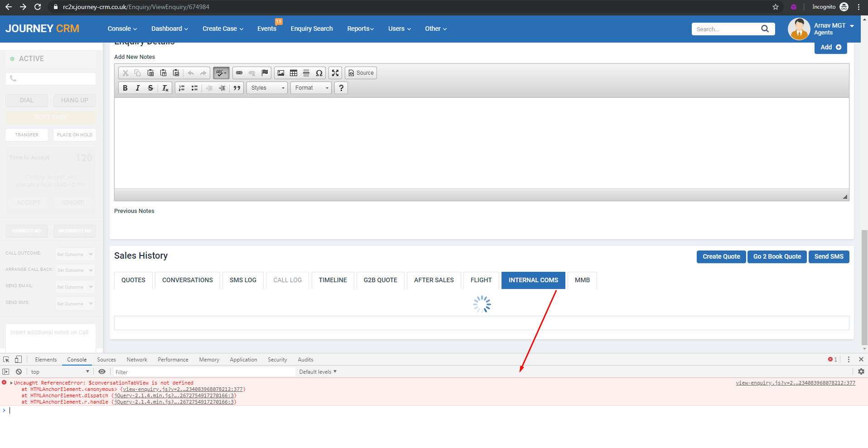Choose Paste from Word icon
868x448 pixels.
point(176,73)
